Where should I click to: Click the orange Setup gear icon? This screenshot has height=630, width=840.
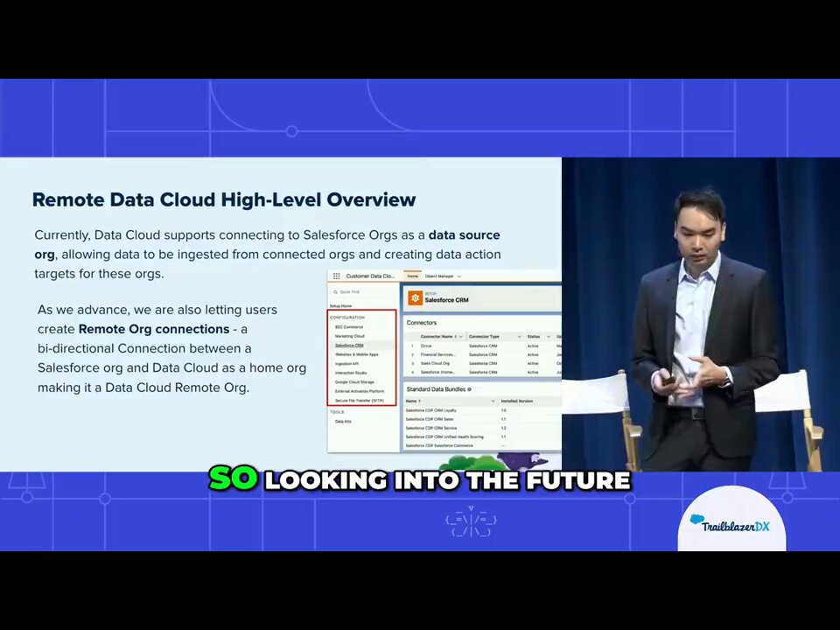click(415, 297)
